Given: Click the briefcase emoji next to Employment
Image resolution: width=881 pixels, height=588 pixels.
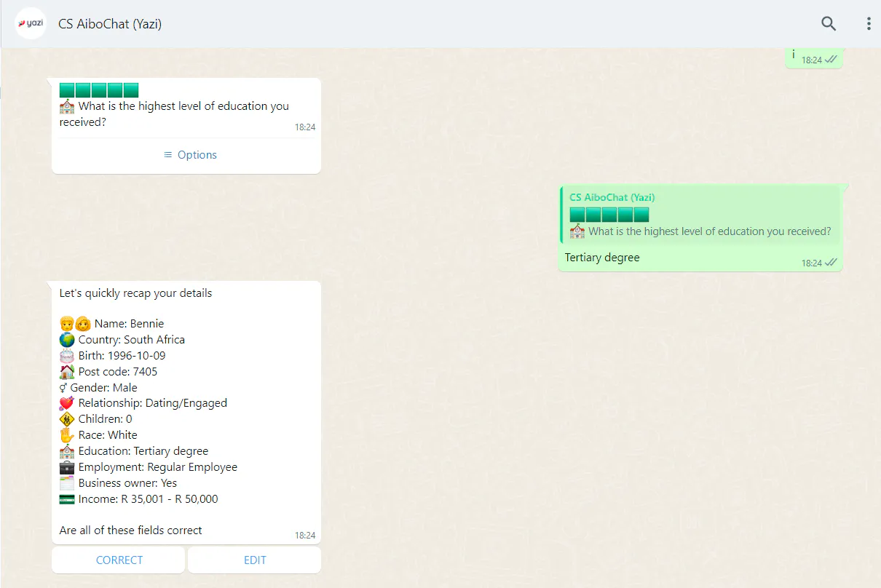Looking at the screenshot, I should pyautogui.click(x=67, y=467).
